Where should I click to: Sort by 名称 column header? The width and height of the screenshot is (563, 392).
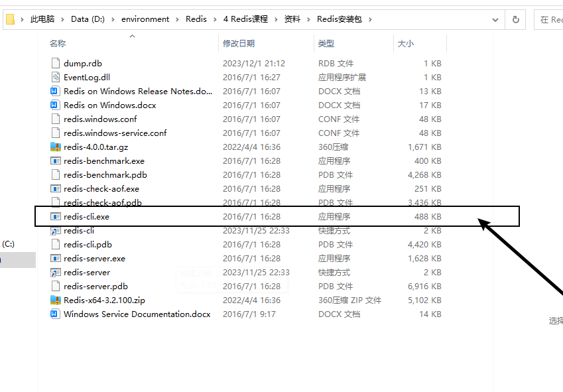pyautogui.click(x=58, y=43)
